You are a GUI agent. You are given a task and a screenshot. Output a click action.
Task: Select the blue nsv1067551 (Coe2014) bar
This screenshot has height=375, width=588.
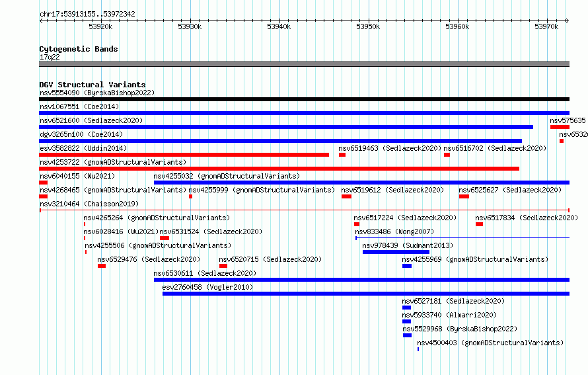(x=304, y=113)
